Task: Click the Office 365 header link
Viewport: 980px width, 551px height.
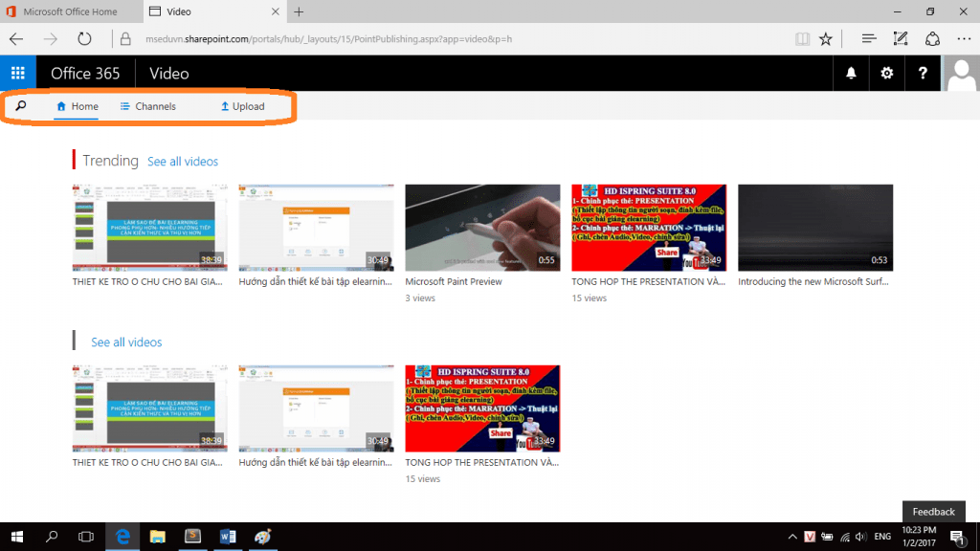Action: coord(85,73)
